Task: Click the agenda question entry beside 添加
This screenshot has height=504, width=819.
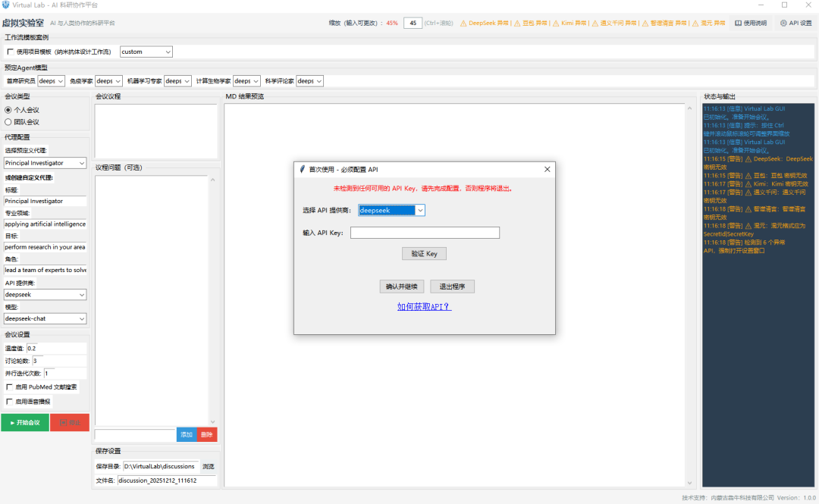Action: coord(135,434)
